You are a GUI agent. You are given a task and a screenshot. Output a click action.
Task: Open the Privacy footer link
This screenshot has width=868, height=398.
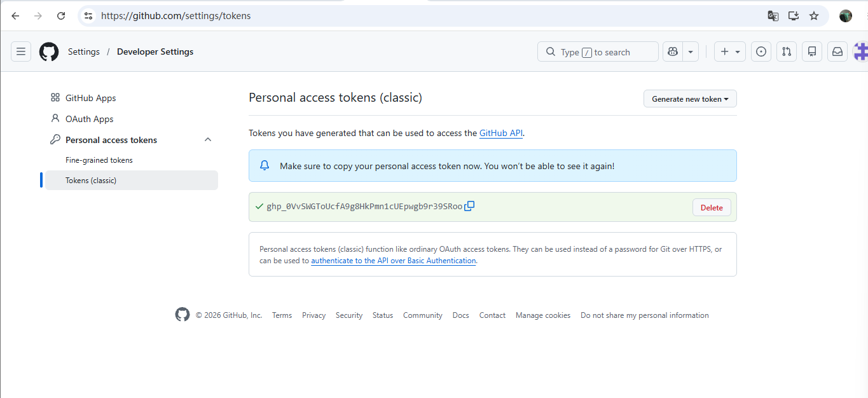click(x=313, y=315)
